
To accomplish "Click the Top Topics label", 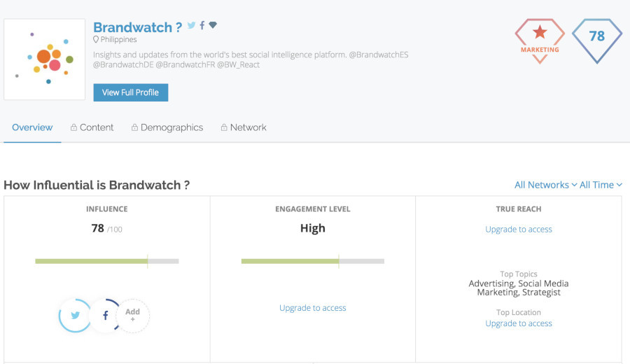I will (x=518, y=274).
